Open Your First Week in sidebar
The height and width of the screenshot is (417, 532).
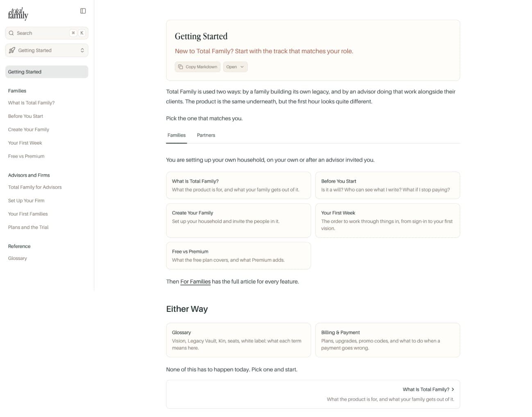[x=25, y=143]
